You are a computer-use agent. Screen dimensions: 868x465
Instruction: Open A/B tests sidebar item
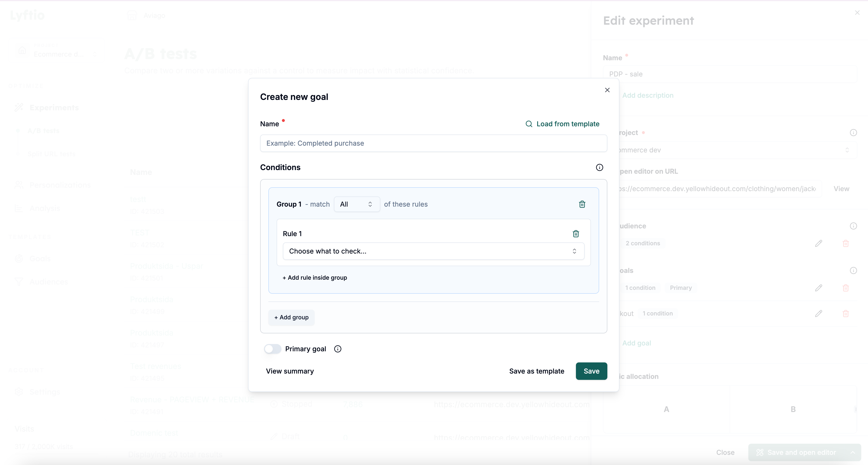(x=43, y=130)
